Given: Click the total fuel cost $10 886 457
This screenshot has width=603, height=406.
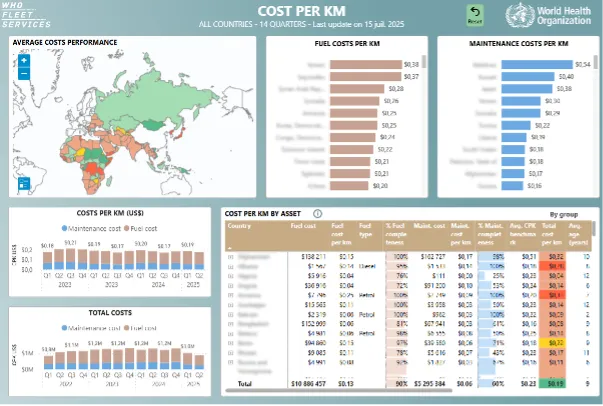Looking at the screenshot, I should click(308, 384).
